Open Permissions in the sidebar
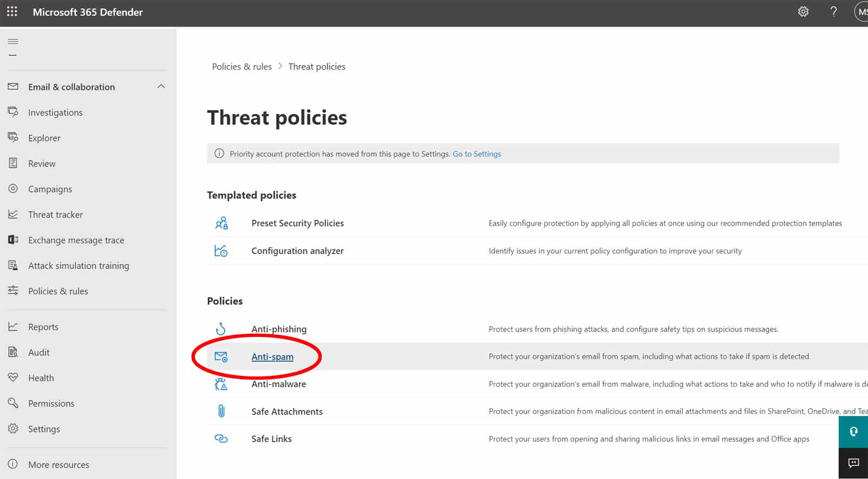 51,403
